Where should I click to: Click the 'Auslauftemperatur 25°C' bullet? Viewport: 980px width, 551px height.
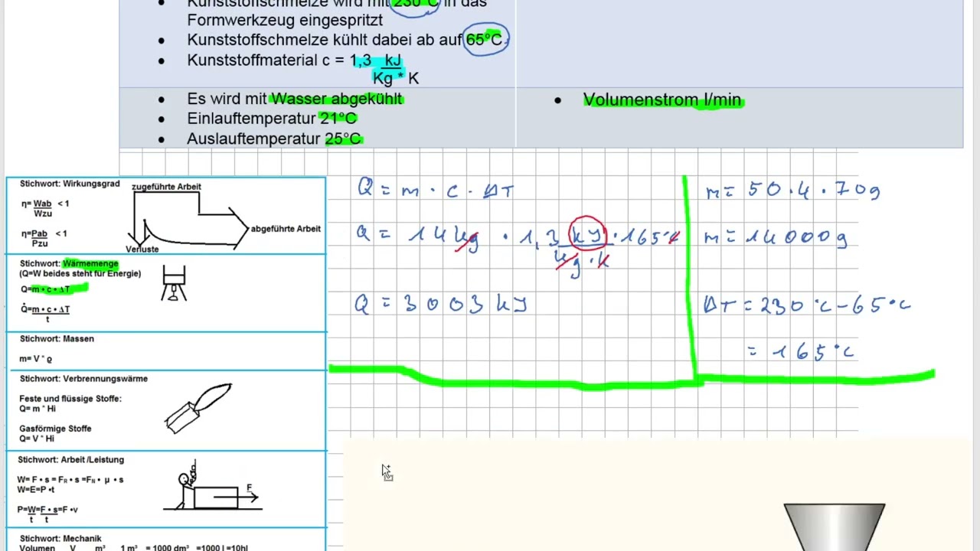point(274,139)
